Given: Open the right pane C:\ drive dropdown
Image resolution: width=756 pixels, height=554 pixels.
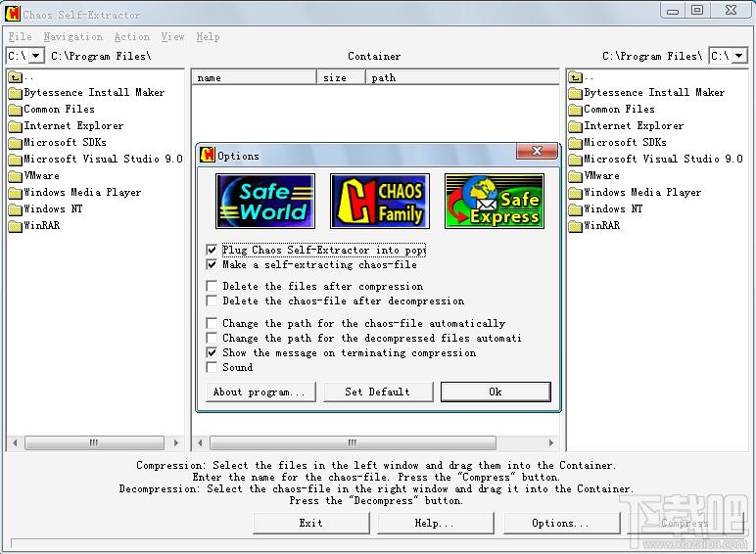Looking at the screenshot, I should tap(739, 56).
